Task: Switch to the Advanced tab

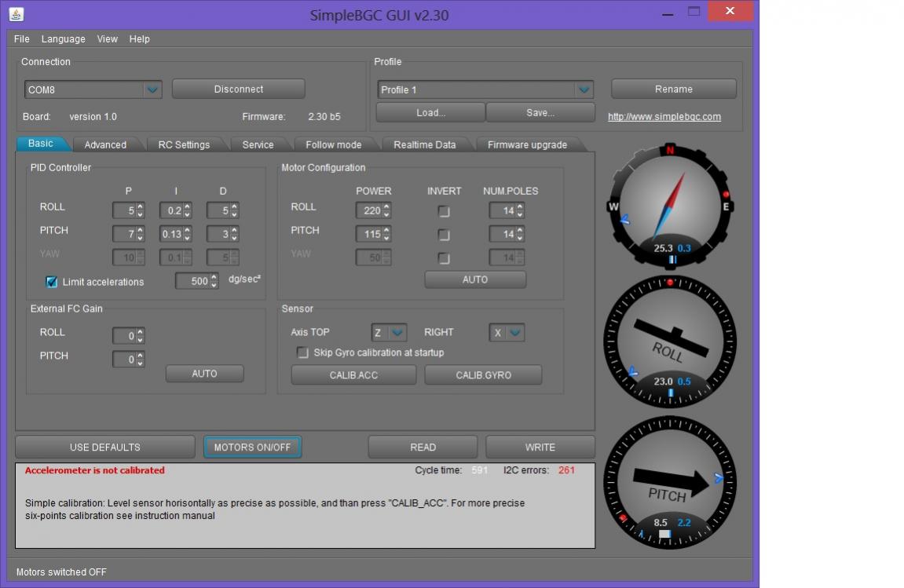Action: 105,144
